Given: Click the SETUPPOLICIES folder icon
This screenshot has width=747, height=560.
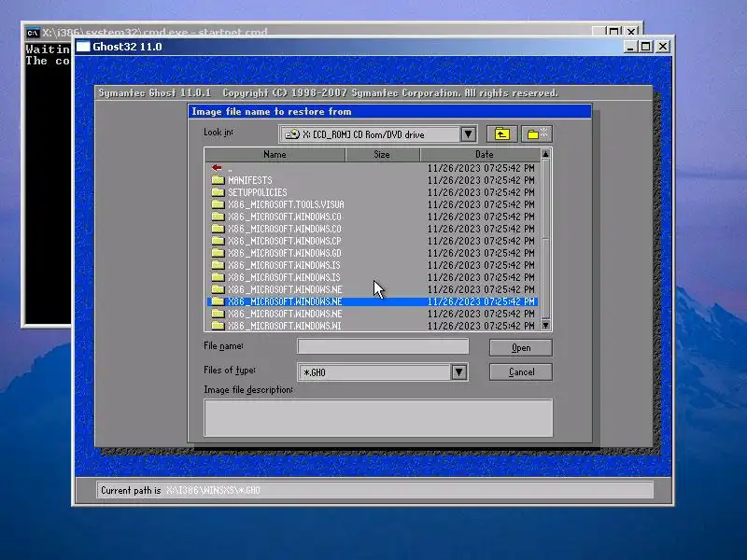Looking at the screenshot, I should (x=218, y=192).
